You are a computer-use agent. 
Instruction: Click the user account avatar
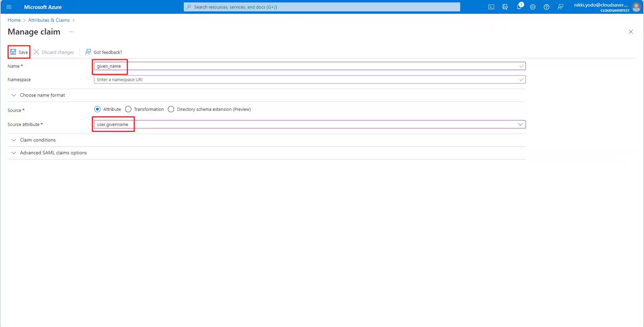pos(636,7)
